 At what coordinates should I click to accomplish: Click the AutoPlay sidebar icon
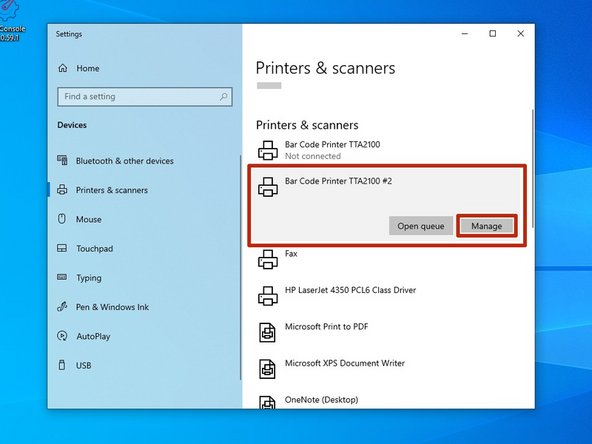coord(62,336)
